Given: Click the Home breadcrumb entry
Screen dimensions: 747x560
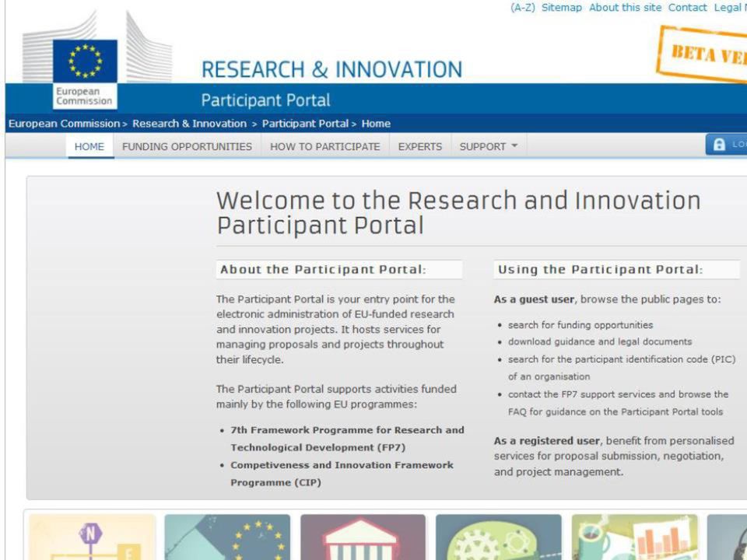Looking at the screenshot, I should click(x=376, y=124).
